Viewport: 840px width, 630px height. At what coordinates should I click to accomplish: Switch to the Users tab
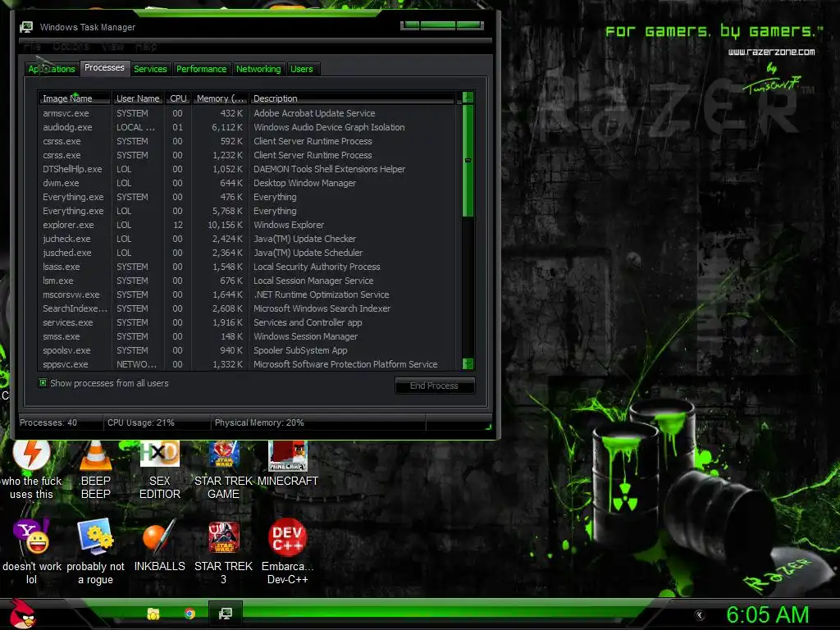click(302, 69)
